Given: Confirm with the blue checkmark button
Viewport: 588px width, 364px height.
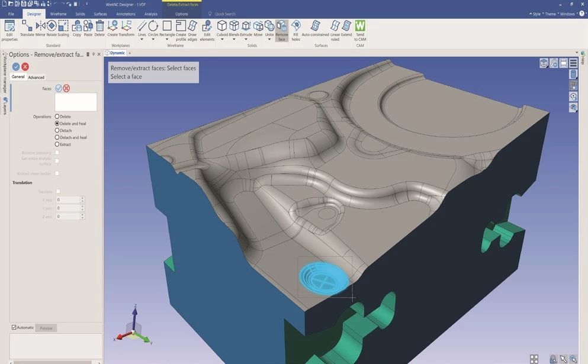Looking at the screenshot, I should click(x=16, y=67).
